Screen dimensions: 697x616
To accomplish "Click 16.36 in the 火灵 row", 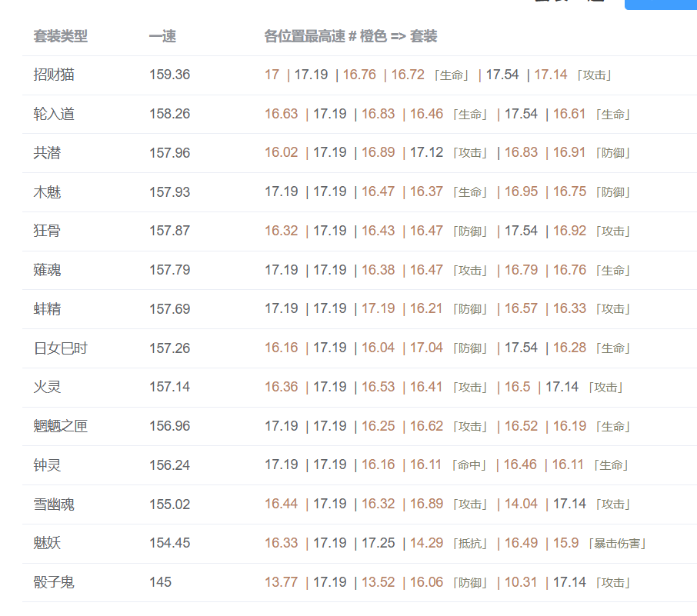I will coord(282,386).
